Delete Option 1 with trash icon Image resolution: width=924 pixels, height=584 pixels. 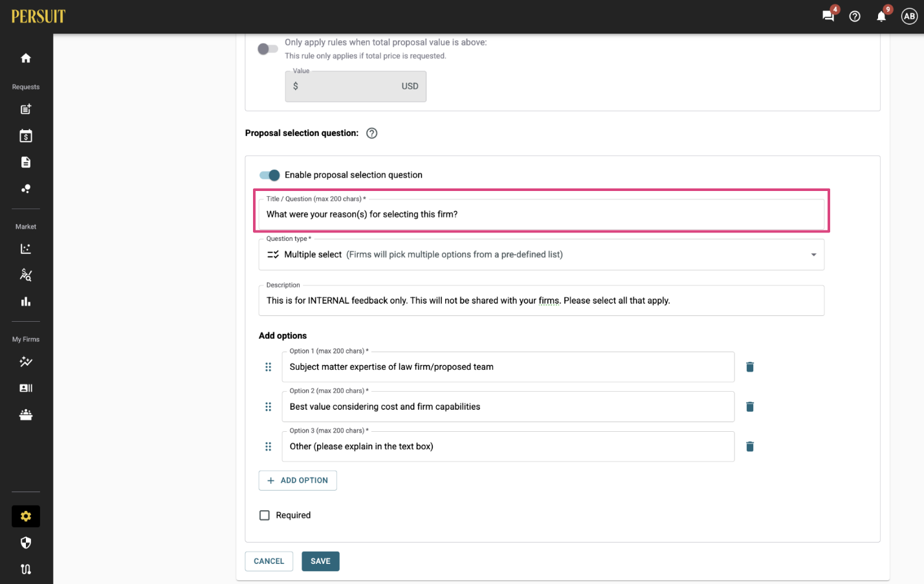[x=750, y=367]
